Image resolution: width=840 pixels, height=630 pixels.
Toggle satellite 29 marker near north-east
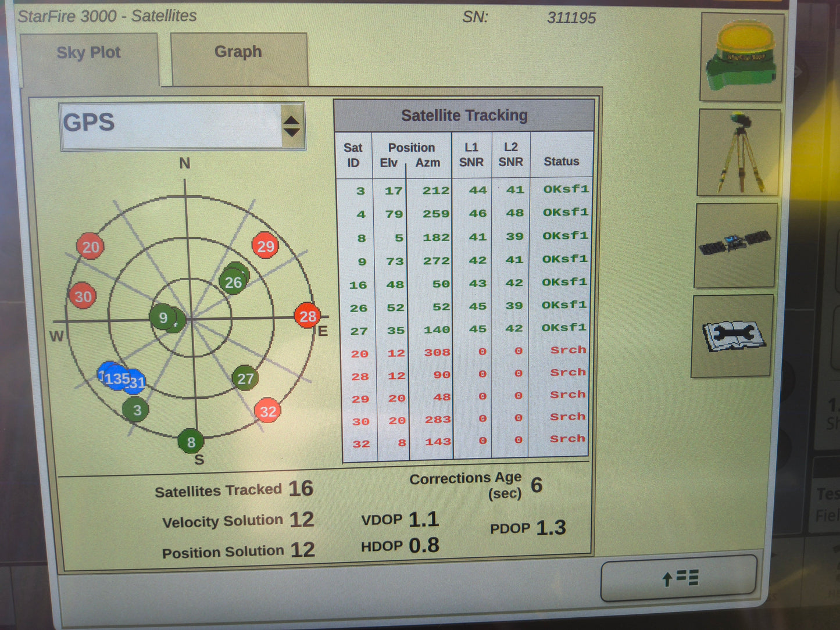pos(266,246)
